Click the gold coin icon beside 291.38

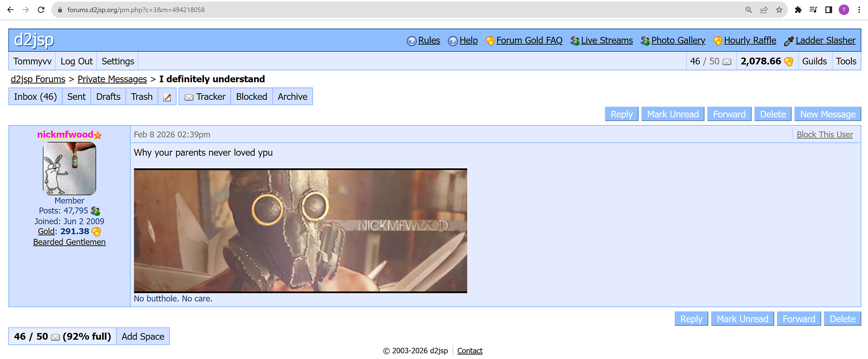pyautogui.click(x=96, y=232)
